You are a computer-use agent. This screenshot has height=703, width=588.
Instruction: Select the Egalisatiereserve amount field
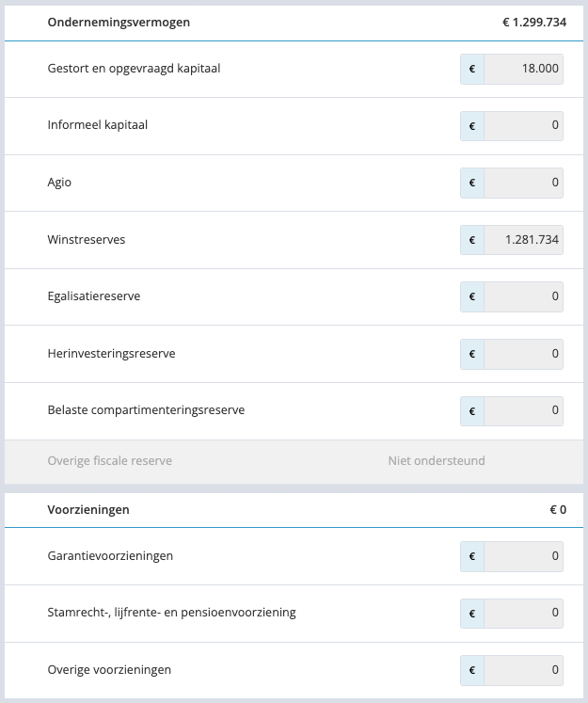click(523, 296)
